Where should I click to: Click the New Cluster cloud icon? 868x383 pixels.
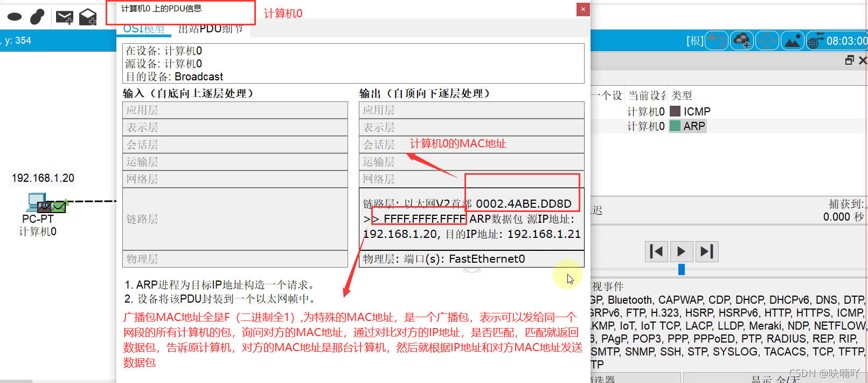pos(742,40)
